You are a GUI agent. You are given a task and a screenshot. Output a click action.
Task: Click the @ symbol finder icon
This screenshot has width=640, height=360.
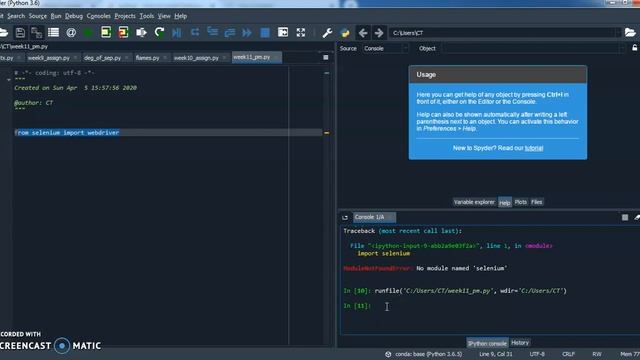(71, 32)
